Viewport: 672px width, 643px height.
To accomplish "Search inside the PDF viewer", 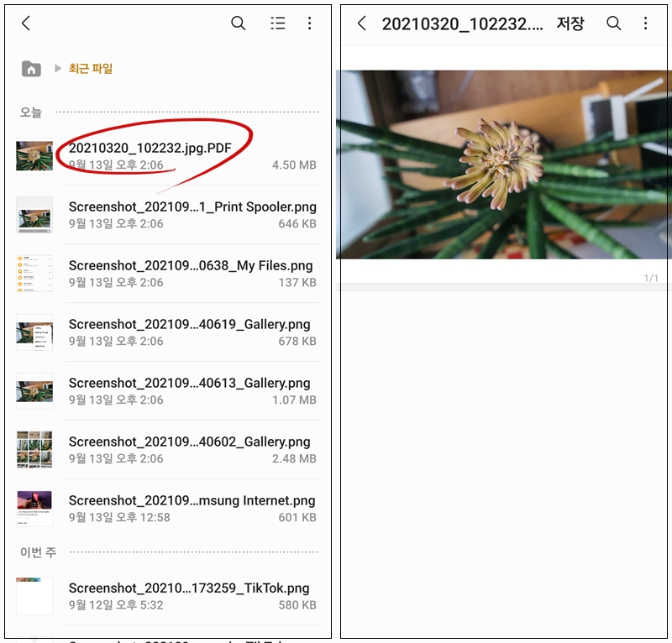I will click(x=614, y=24).
